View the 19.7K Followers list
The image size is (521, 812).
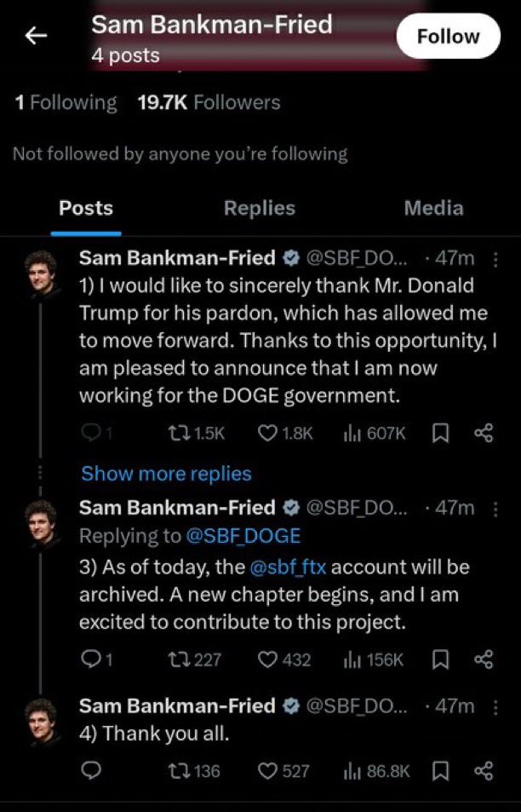[x=209, y=103]
